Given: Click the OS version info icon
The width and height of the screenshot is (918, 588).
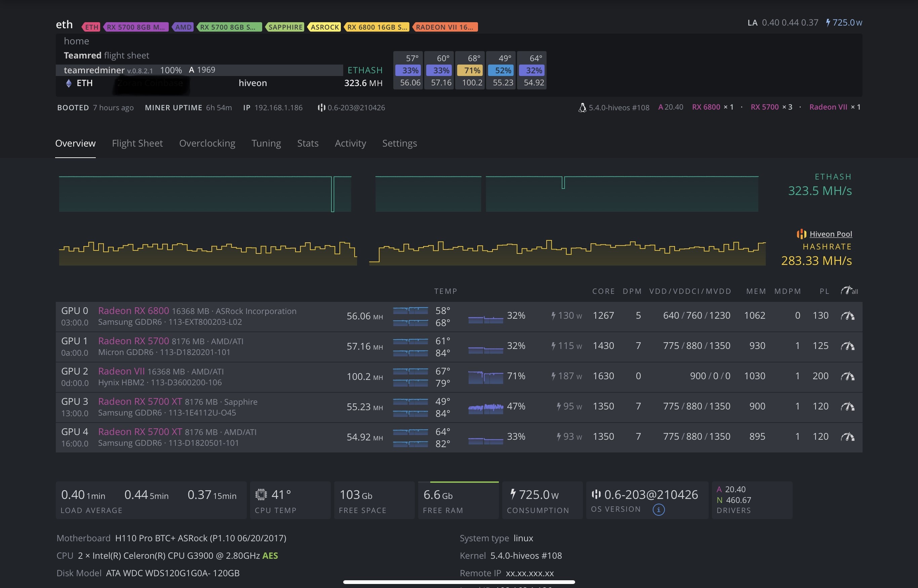Looking at the screenshot, I should pyautogui.click(x=658, y=509).
